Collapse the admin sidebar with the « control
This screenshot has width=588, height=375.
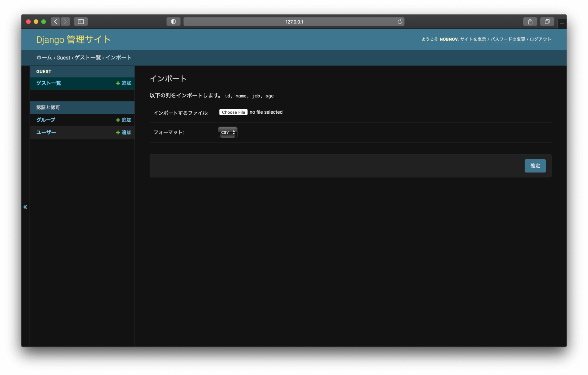point(25,207)
